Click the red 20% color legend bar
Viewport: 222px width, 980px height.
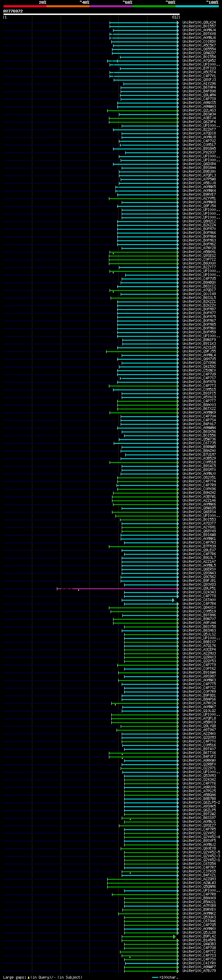point(25,6)
